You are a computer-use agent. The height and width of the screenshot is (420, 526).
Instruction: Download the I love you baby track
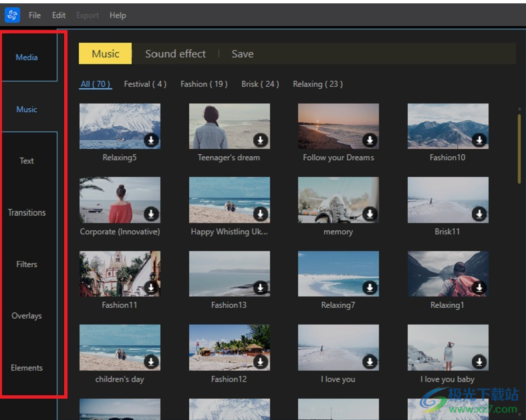tap(479, 362)
